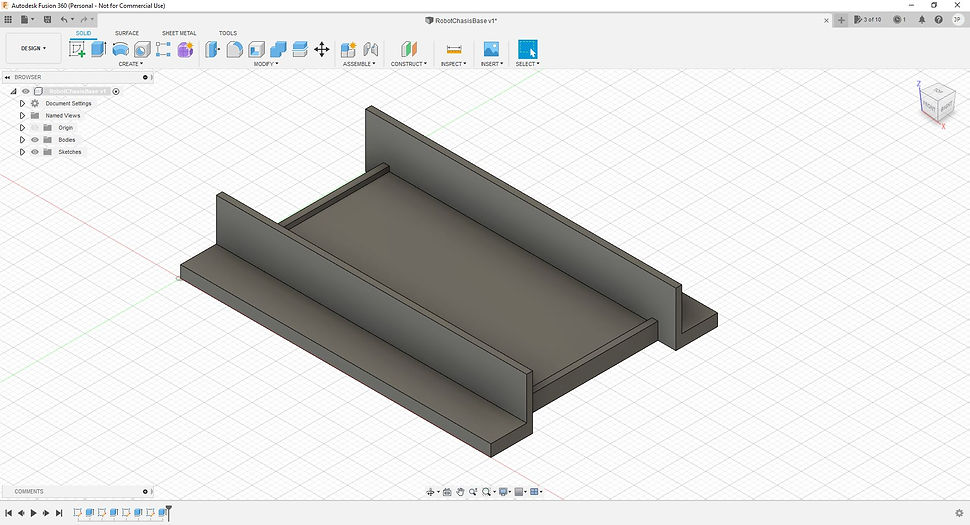Expand Document Settings in browser
Screen dimensions: 970x525
pos(22,103)
